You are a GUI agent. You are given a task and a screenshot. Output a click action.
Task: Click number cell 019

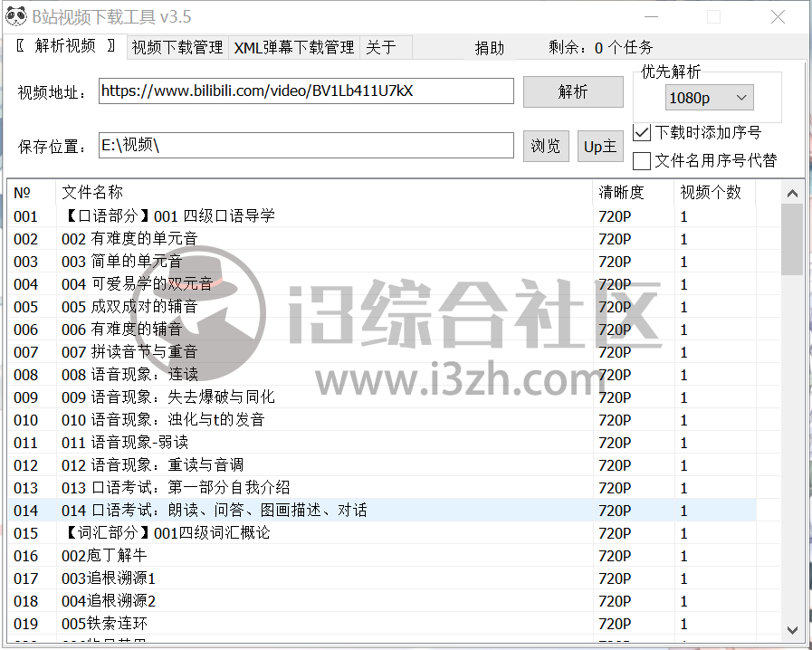click(x=26, y=624)
